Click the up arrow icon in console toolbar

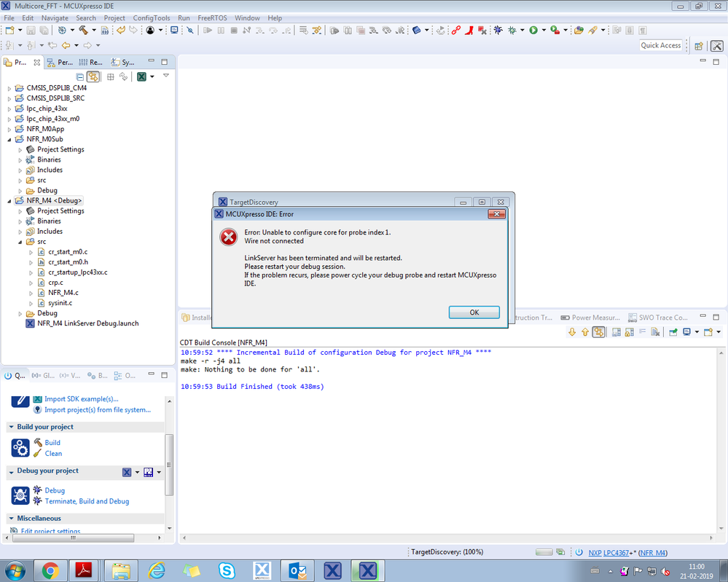point(585,332)
